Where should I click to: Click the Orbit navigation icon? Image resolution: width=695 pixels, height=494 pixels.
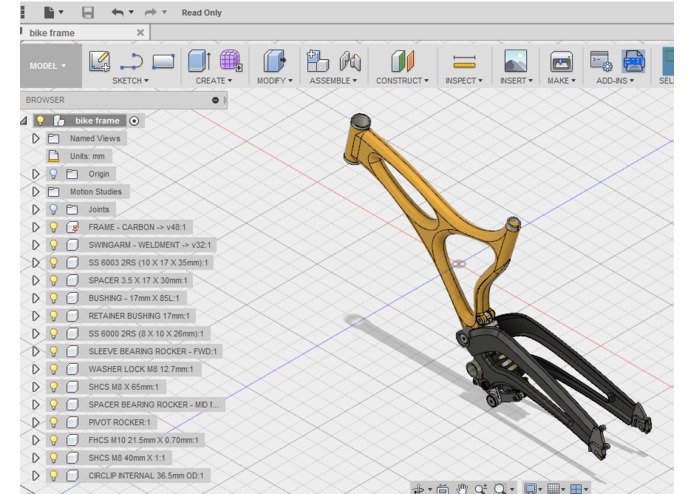tap(418, 489)
